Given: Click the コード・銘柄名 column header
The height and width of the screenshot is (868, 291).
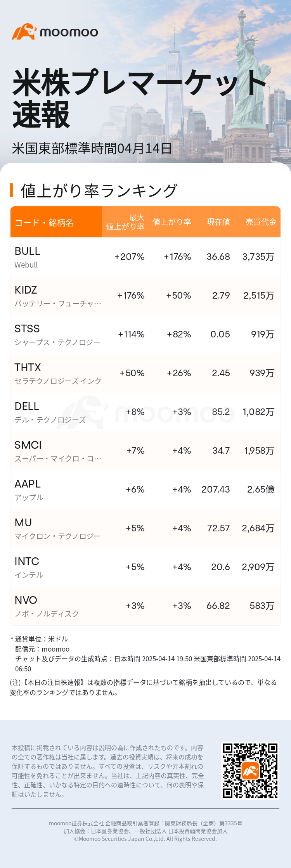Looking at the screenshot, I should click(x=44, y=223).
